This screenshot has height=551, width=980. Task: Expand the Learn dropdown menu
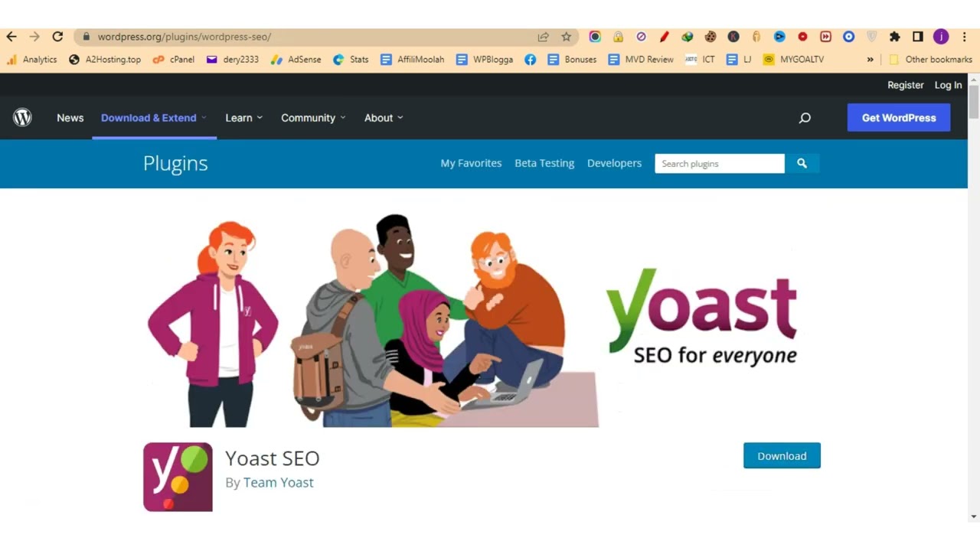click(x=244, y=118)
